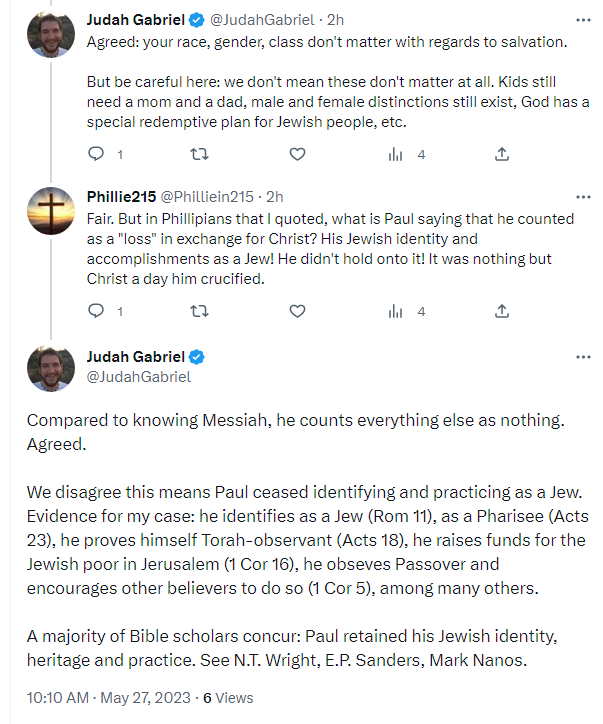Viewport: 603px width, 724px height.
Task: Click the 6 Views count
Action: pyautogui.click(x=228, y=698)
